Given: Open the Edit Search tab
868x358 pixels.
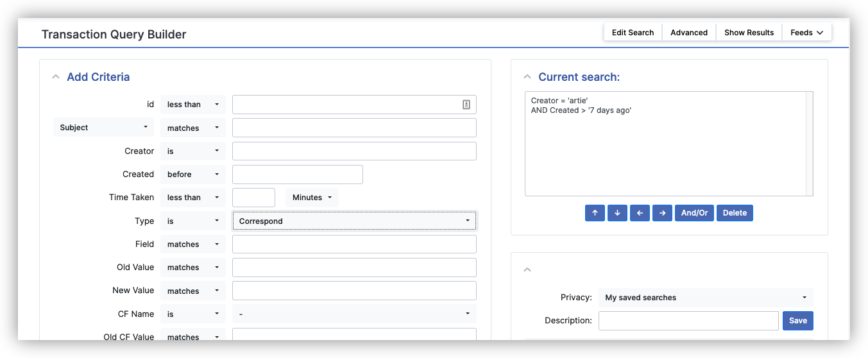Looking at the screenshot, I should pyautogui.click(x=633, y=33).
